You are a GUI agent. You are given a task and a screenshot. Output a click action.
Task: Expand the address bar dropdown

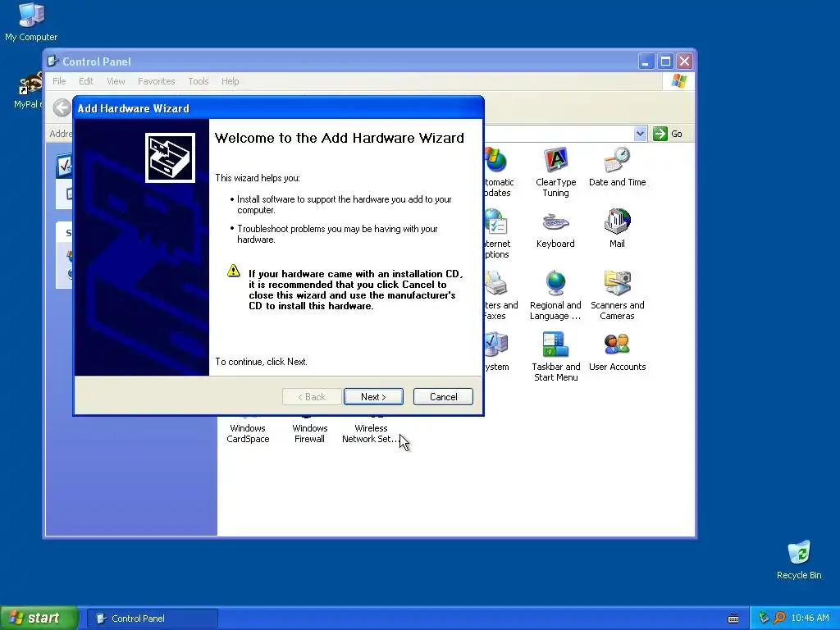(x=640, y=134)
